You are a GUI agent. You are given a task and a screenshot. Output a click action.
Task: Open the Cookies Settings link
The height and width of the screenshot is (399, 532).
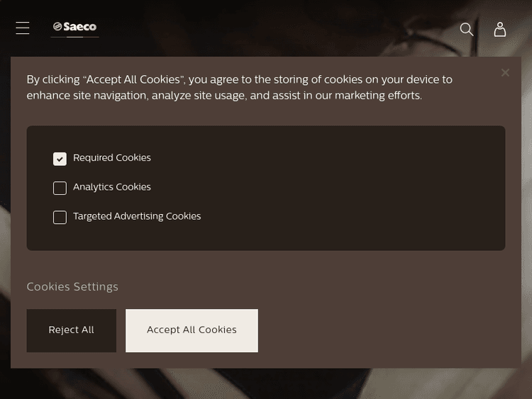72,287
